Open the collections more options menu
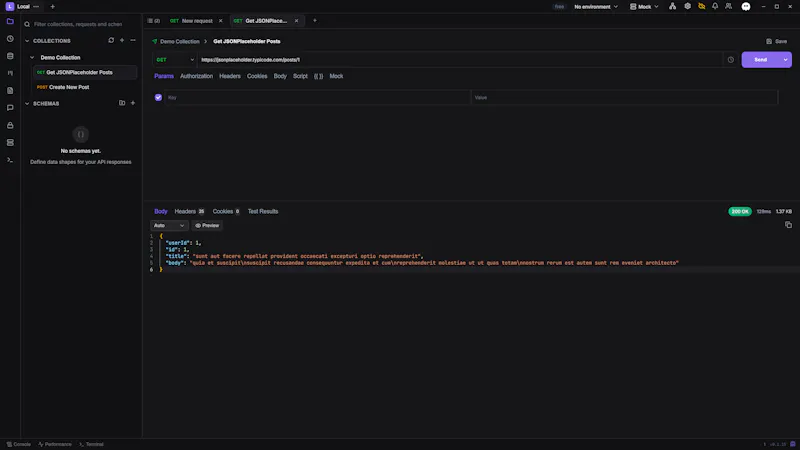800x450 pixels. click(133, 40)
